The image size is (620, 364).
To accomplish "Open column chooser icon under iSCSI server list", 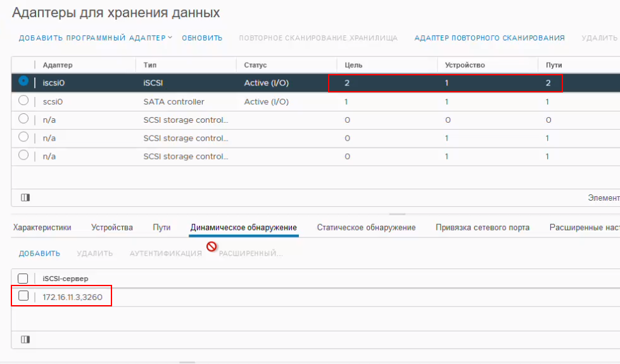I will [25, 339].
